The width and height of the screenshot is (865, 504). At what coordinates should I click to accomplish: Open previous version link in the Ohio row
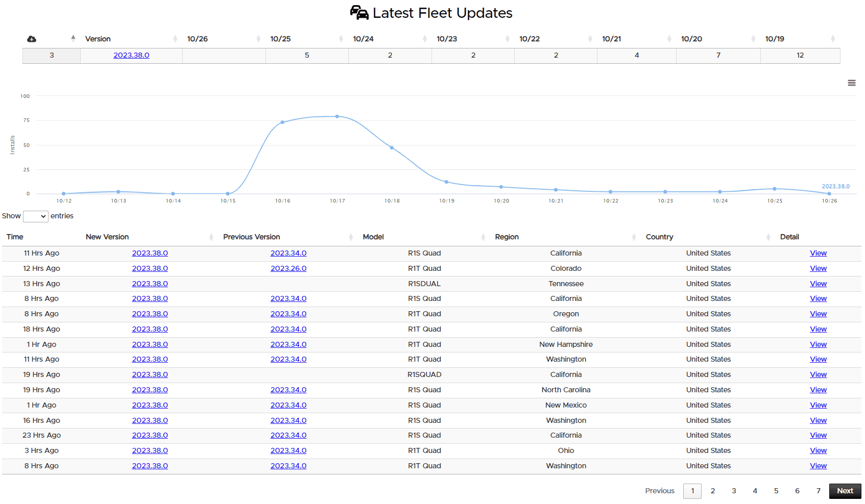[x=289, y=450]
